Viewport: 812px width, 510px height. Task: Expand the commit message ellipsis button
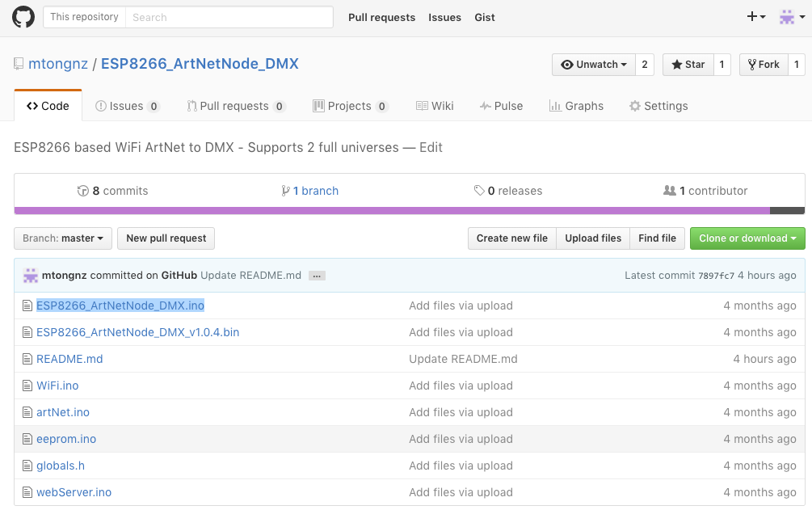tap(317, 276)
